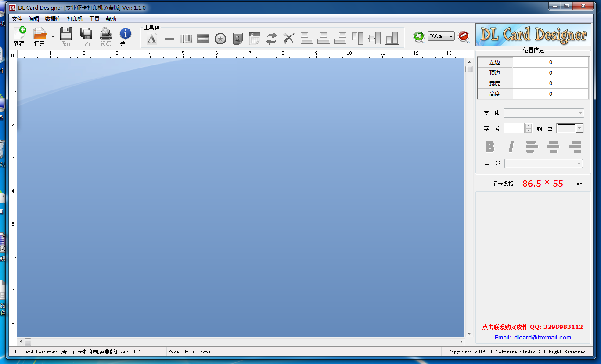Open the 打印机 menu
Screen dimensions: 601x364
(75, 19)
